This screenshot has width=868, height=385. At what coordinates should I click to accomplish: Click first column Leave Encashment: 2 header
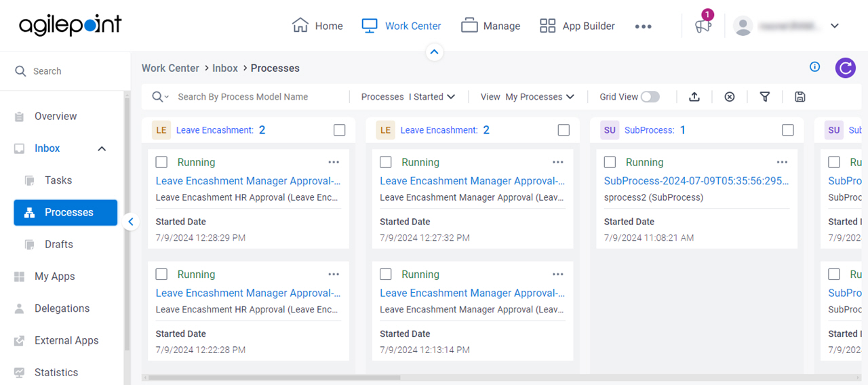coord(220,130)
